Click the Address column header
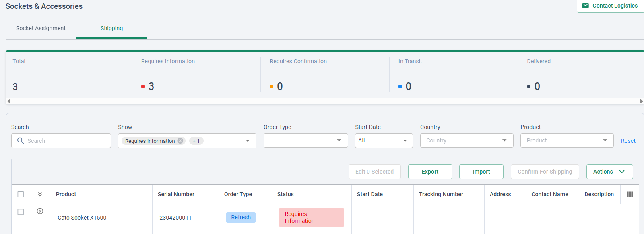 tap(500, 194)
